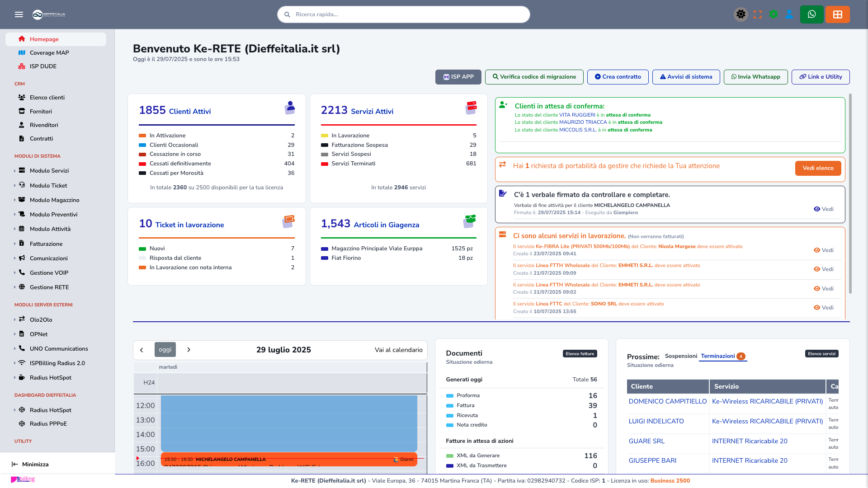View EMMETI service created 21/07/2025 09:09
Image resolution: width=868 pixels, height=488 pixels.
823,269
